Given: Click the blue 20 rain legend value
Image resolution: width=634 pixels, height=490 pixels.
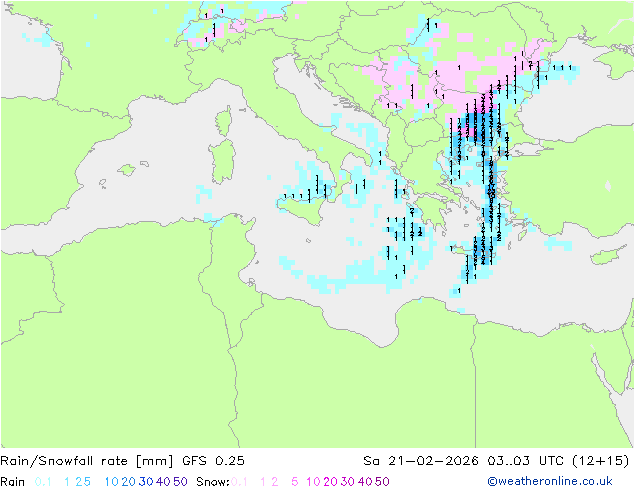Looking at the screenshot, I should pos(128,482).
